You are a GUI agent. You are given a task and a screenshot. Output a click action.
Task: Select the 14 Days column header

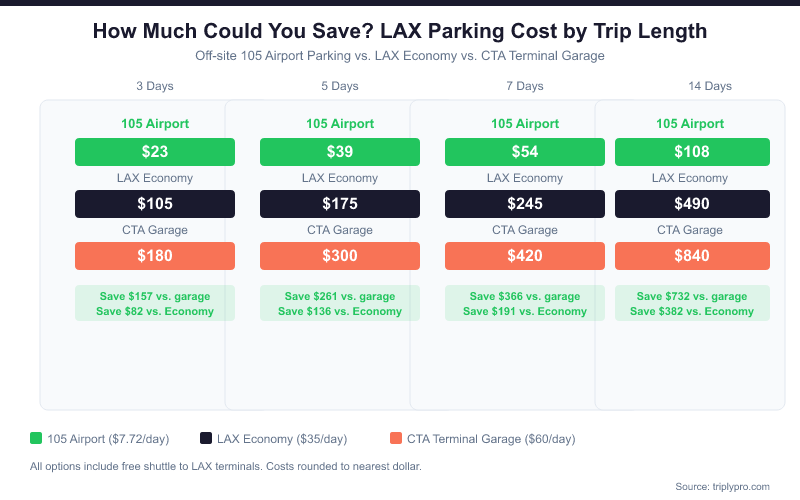click(710, 86)
